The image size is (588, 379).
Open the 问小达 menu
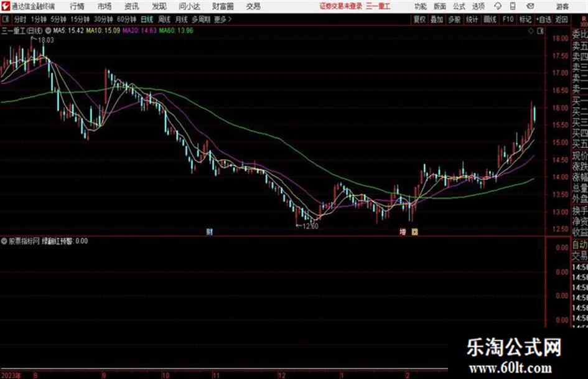click(189, 6)
